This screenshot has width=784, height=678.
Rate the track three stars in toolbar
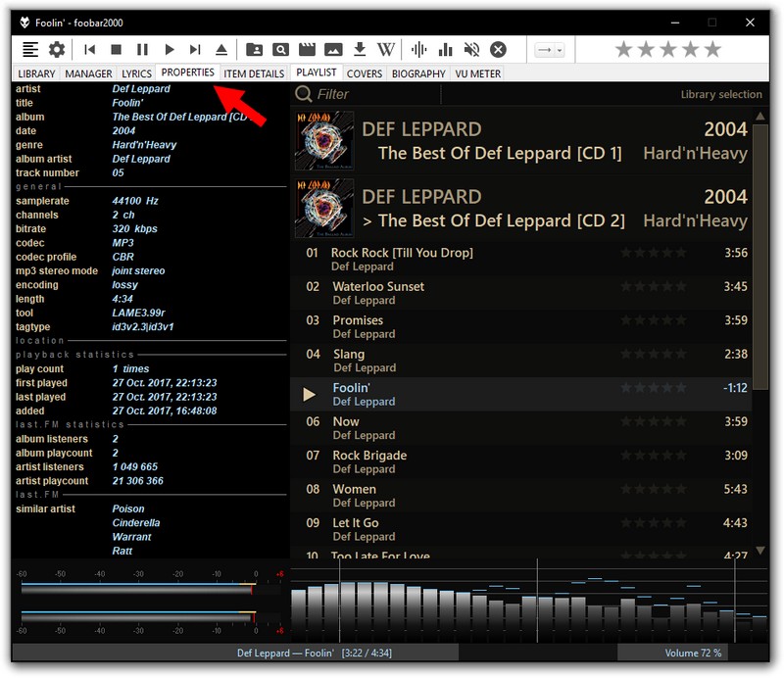point(668,49)
